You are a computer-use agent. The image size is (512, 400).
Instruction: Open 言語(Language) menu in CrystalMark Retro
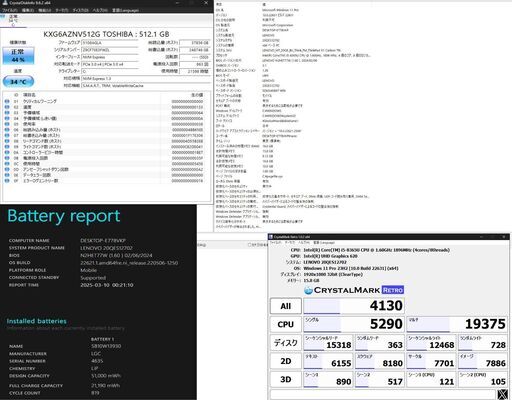click(324, 243)
